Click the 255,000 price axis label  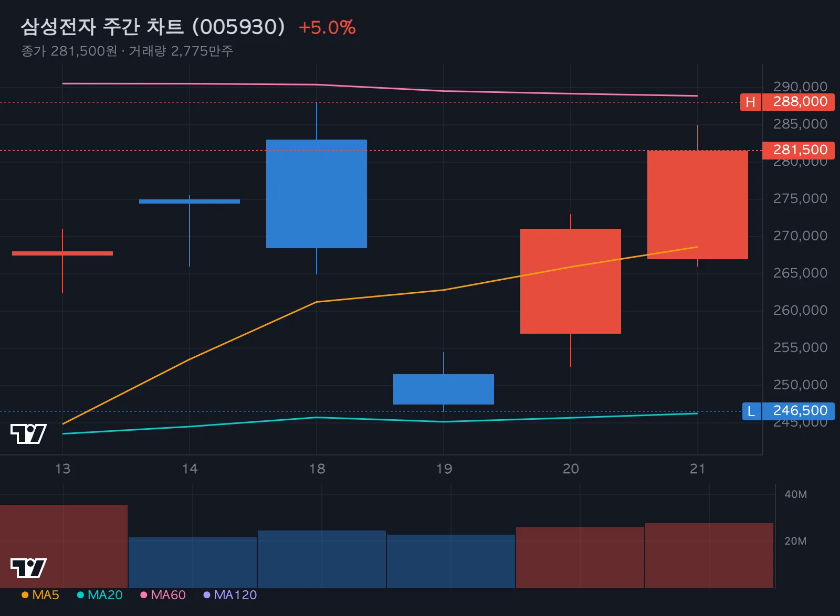[800, 348]
